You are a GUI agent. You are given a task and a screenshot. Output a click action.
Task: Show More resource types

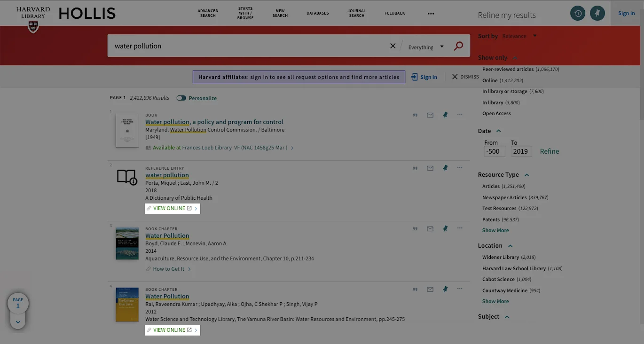click(x=495, y=230)
